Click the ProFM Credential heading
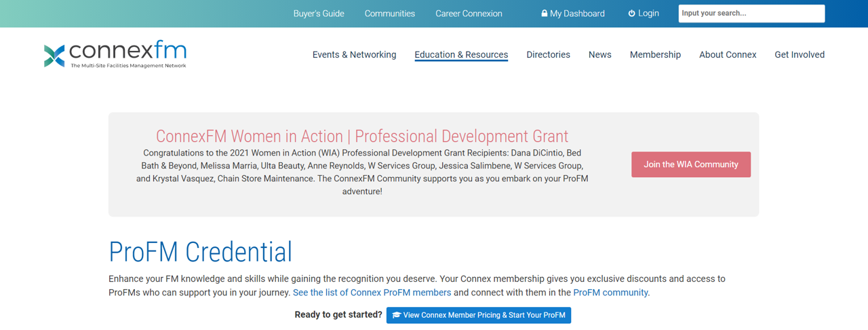The height and width of the screenshot is (330, 868). (201, 252)
